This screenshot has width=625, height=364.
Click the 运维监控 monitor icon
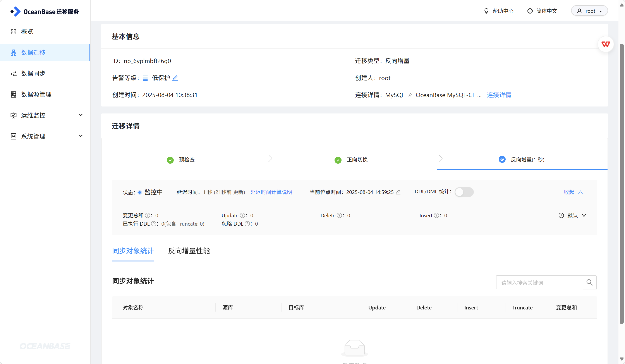pos(13,115)
